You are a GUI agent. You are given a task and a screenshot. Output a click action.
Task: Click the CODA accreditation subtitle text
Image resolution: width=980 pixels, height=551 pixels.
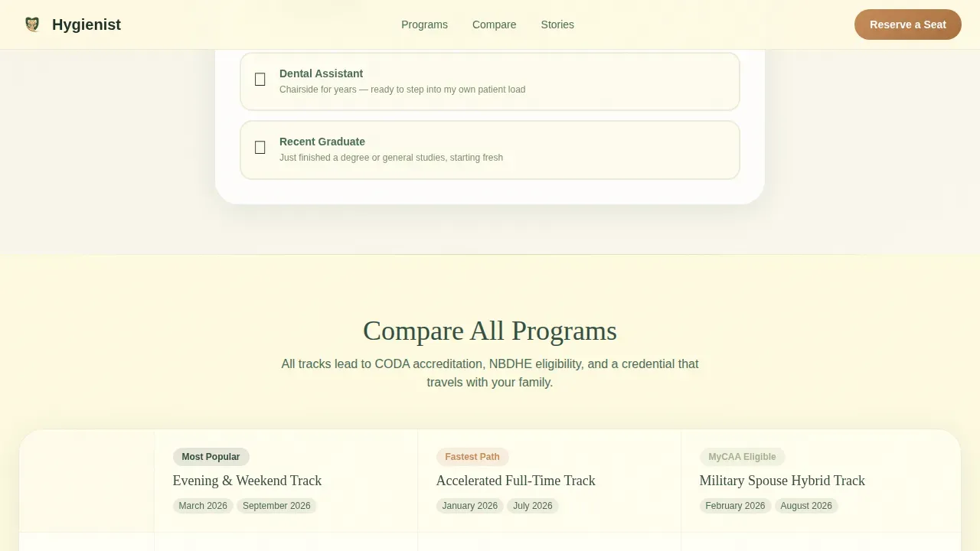490,373
